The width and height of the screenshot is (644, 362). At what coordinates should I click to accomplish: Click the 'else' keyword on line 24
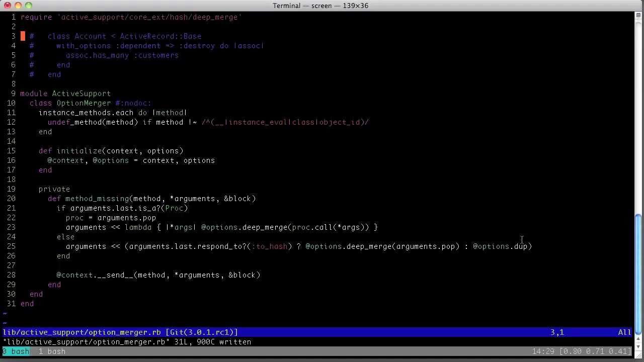[65, 237]
